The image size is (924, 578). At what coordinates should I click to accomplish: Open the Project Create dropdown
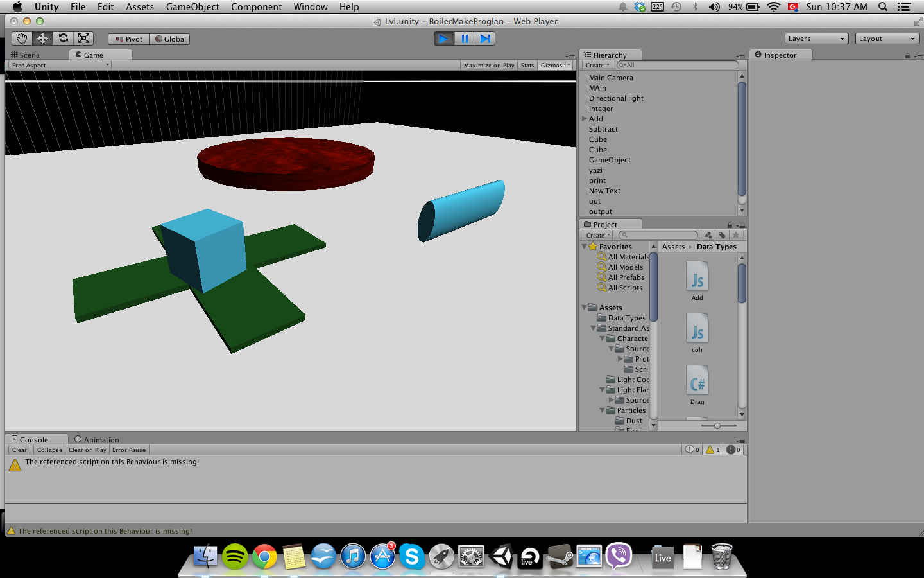coord(598,236)
